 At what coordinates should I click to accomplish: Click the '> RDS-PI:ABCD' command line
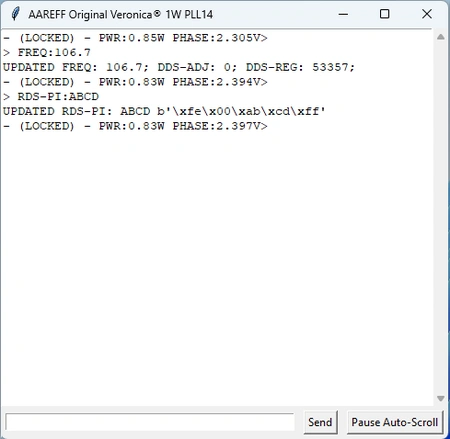pyautogui.click(x=51, y=96)
